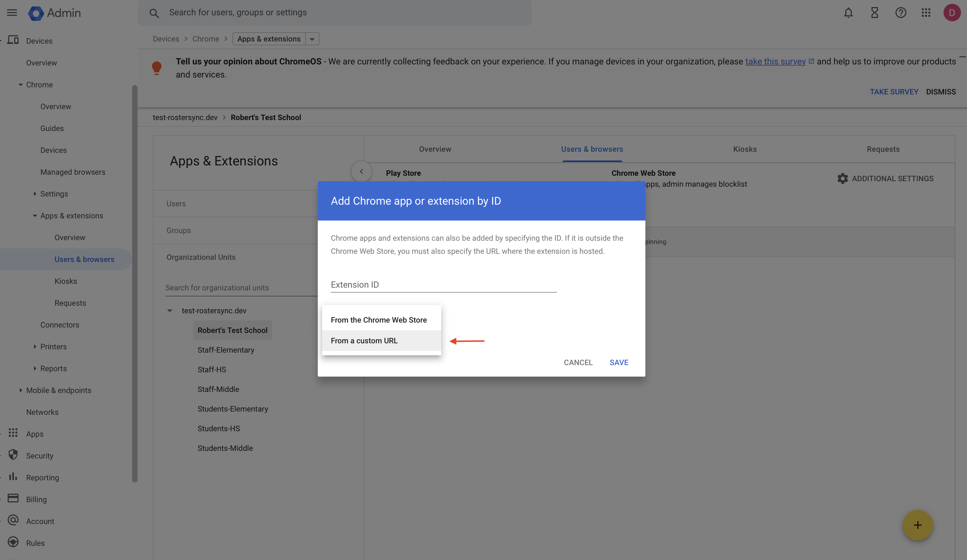Click the SAVE button

point(619,362)
